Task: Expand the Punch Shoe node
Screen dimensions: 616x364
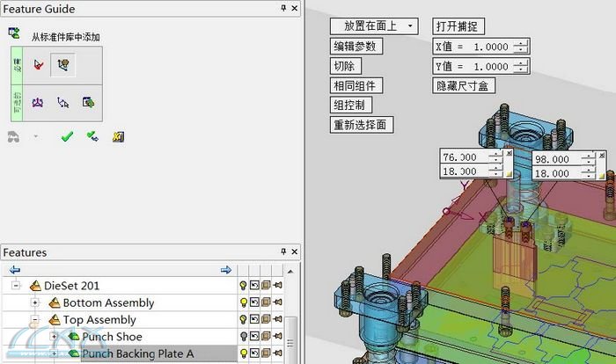Action: 54,337
